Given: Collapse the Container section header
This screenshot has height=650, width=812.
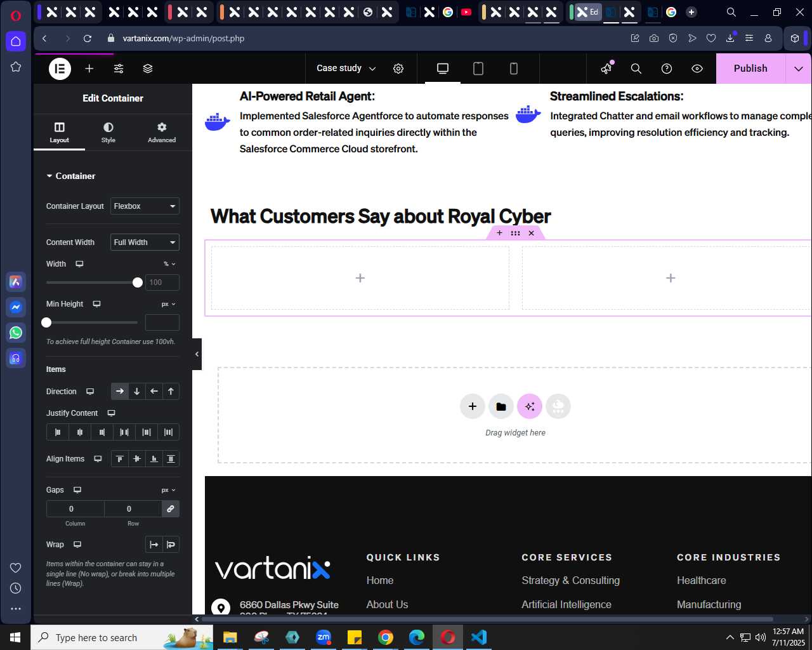Looking at the screenshot, I should pyautogui.click(x=71, y=176).
